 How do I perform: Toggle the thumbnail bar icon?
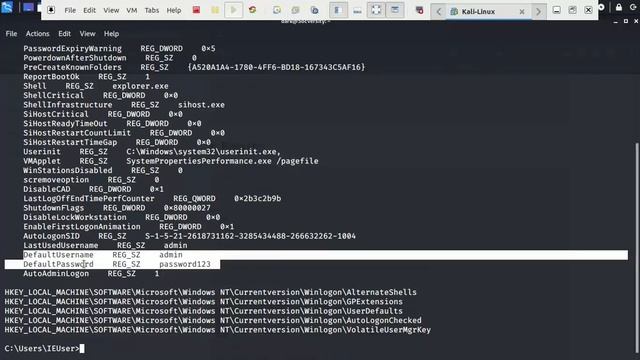tap(357, 10)
